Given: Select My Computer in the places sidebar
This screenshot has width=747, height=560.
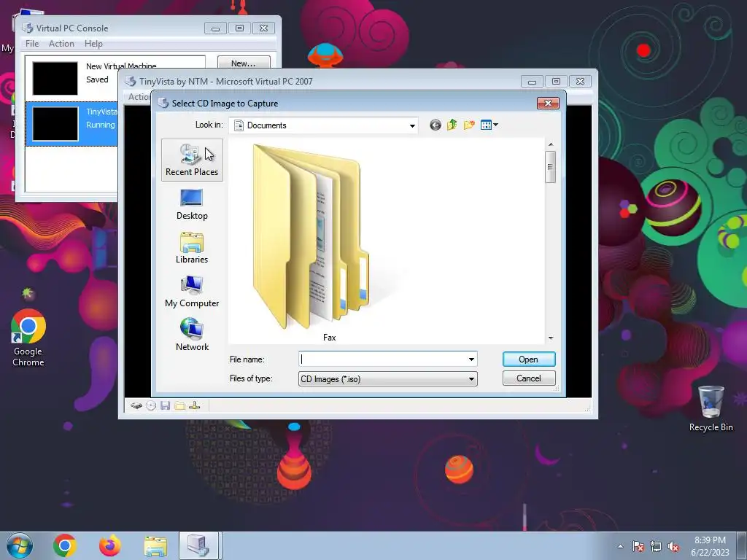Looking at the screenshot, I should [192, 292].
